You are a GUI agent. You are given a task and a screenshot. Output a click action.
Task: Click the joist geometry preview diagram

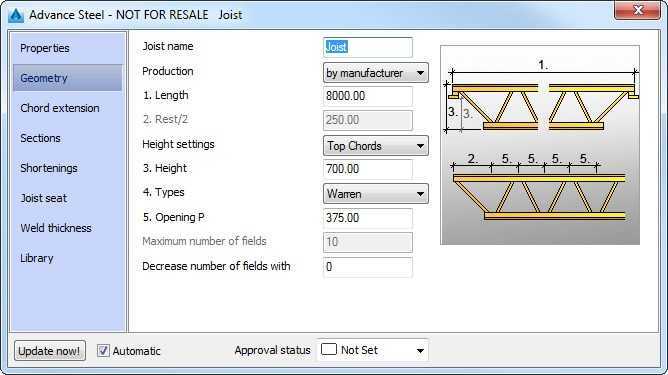540,145
